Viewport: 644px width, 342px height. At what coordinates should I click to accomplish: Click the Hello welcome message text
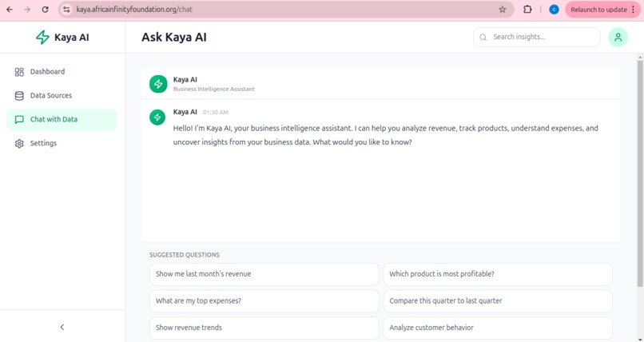pyautogui.click(x=385, y=135)
